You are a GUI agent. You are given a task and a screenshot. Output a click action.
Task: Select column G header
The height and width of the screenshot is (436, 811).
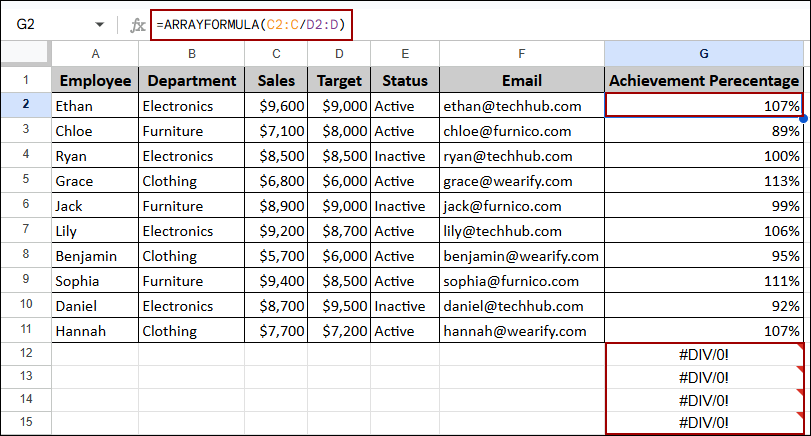click(704, 54)
